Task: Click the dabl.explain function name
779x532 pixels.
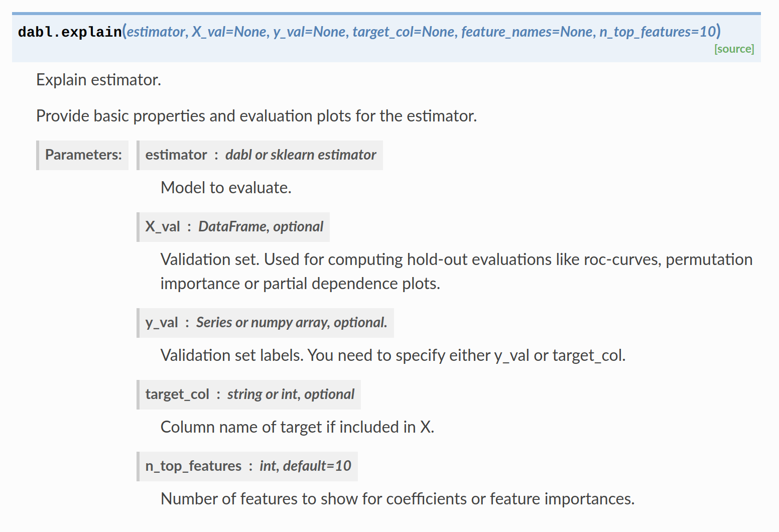Action: [70, 32]
